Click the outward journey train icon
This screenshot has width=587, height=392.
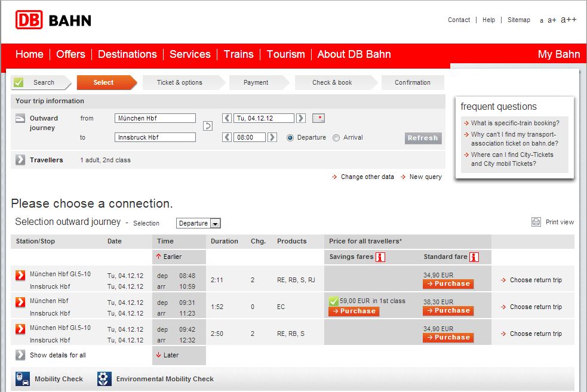click(x=20, y=118)
